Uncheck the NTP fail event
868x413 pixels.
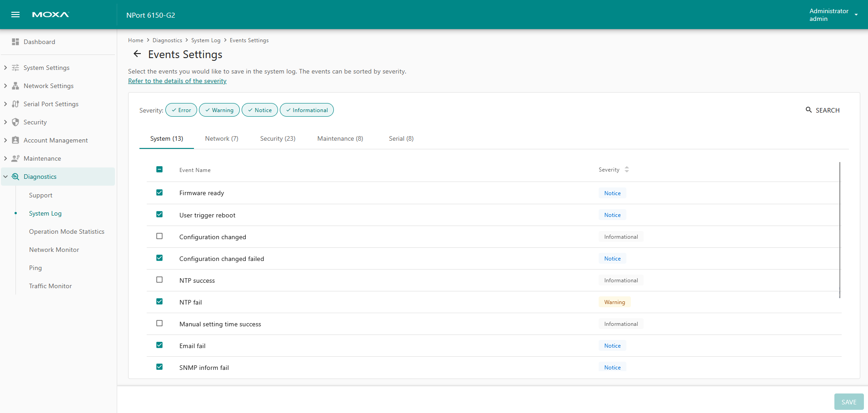click(159, 301)
